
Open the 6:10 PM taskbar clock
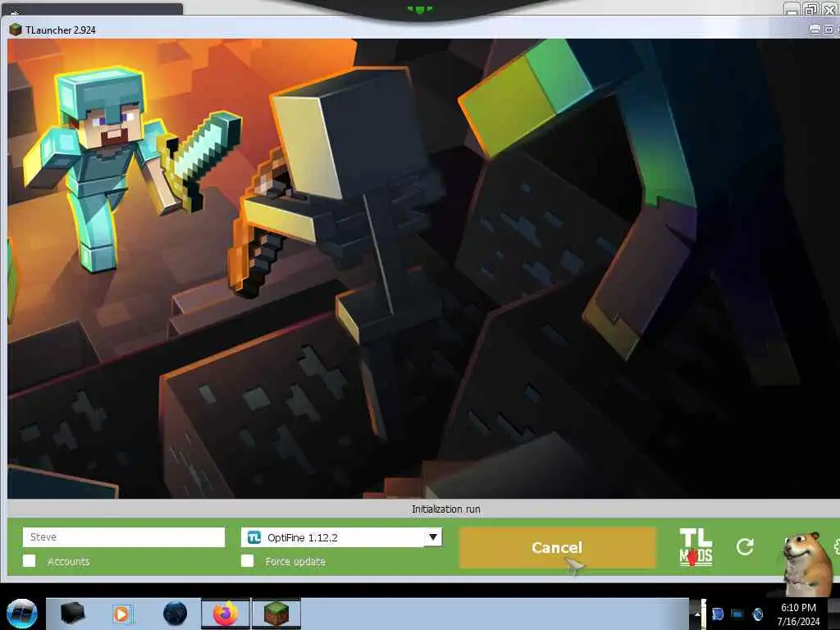pyautogui.click(x=798, y=614)
